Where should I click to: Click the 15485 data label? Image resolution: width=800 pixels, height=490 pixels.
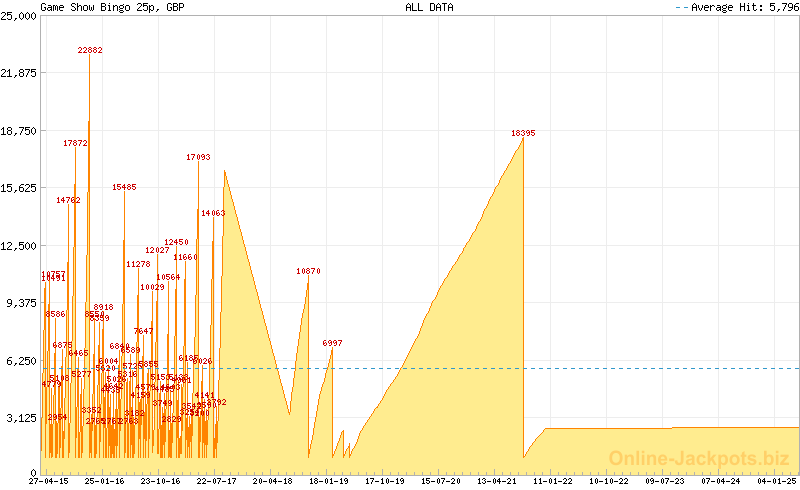125,187
